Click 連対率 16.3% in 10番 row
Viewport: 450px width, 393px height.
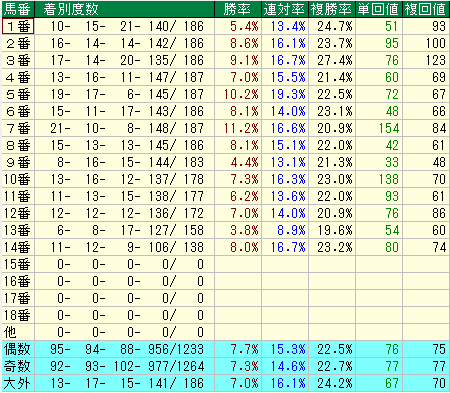[288, 179]
